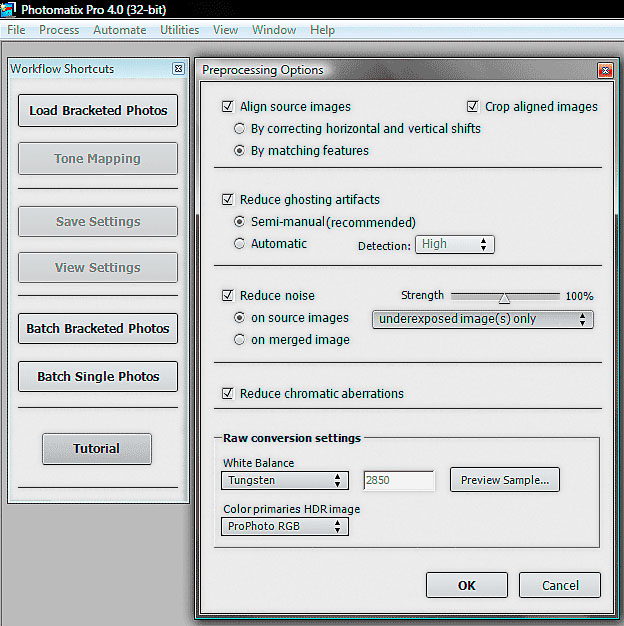Click the noise Strength slider

[504, 297]
